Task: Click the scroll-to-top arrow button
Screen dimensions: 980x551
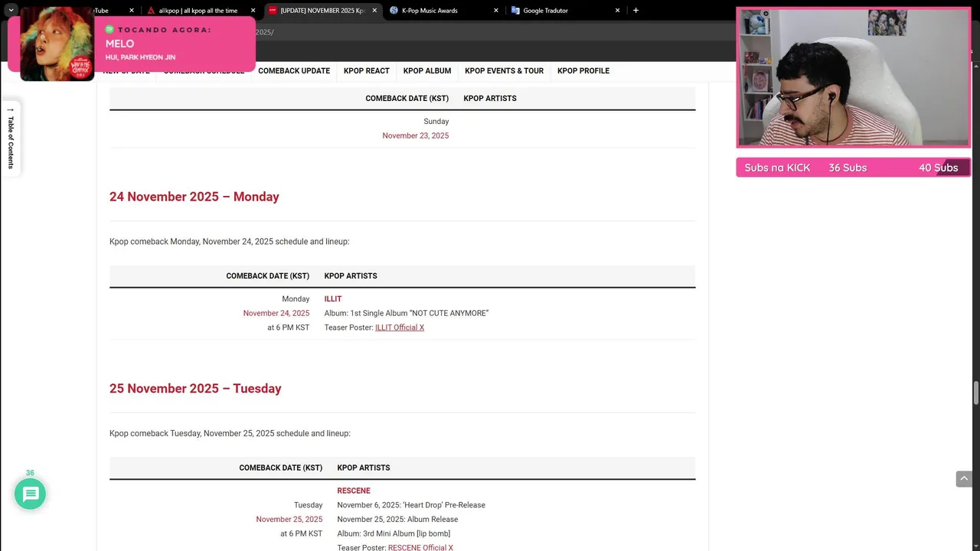Action: pos(964,479)
